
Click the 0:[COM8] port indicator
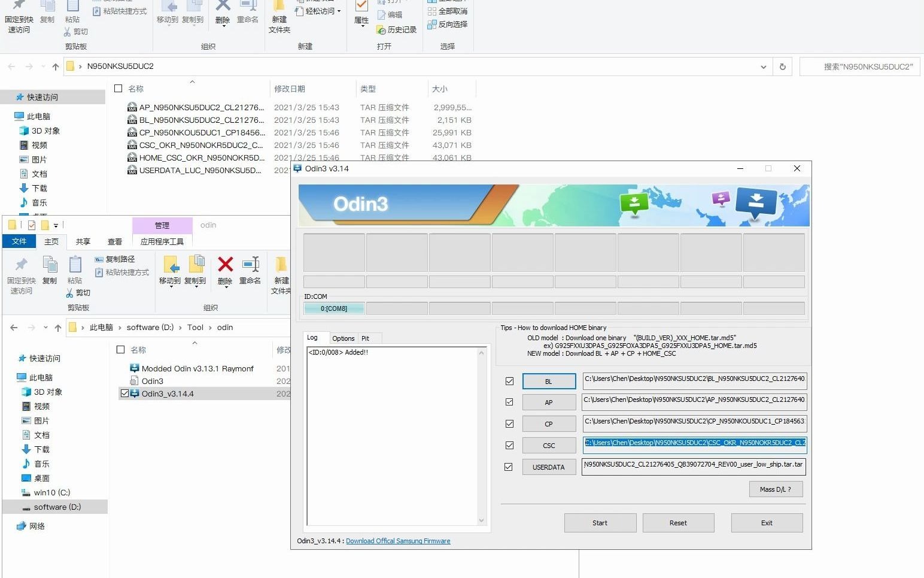(x=334, y=308)
